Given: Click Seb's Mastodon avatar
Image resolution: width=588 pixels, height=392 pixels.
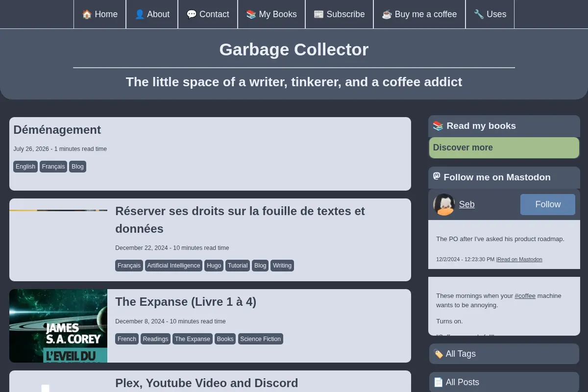Looking at the screenshot, I should pos(444,204).
